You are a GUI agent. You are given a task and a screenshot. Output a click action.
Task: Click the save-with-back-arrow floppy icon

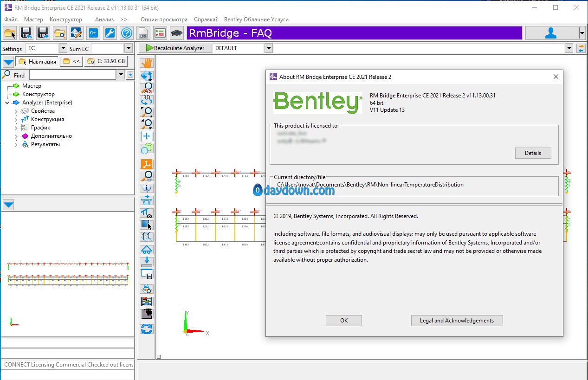pos(26,33)
